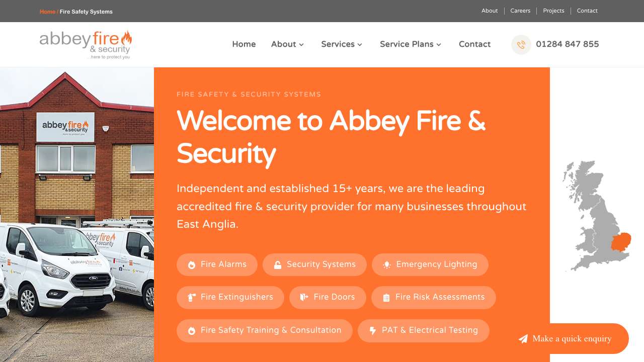Open the Contact item in main navigation
This screenshot has width=644, height=362.
click(x=474, y=44)
